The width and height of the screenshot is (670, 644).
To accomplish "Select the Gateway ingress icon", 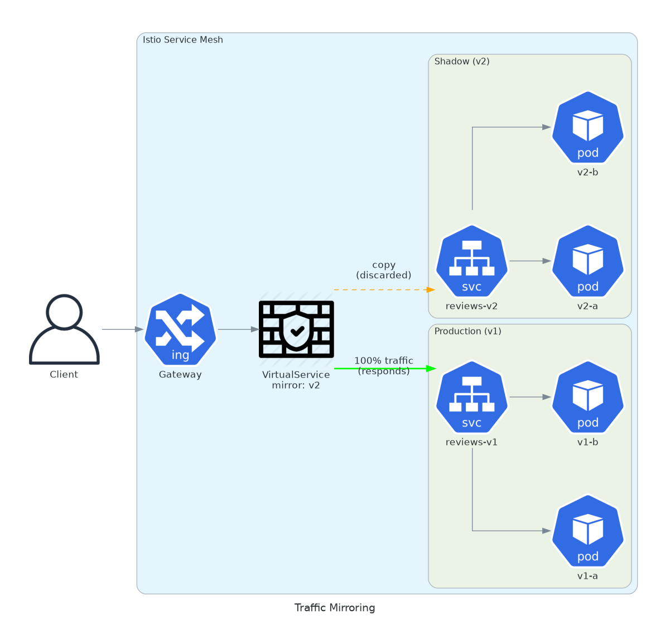I will point(180,330).
